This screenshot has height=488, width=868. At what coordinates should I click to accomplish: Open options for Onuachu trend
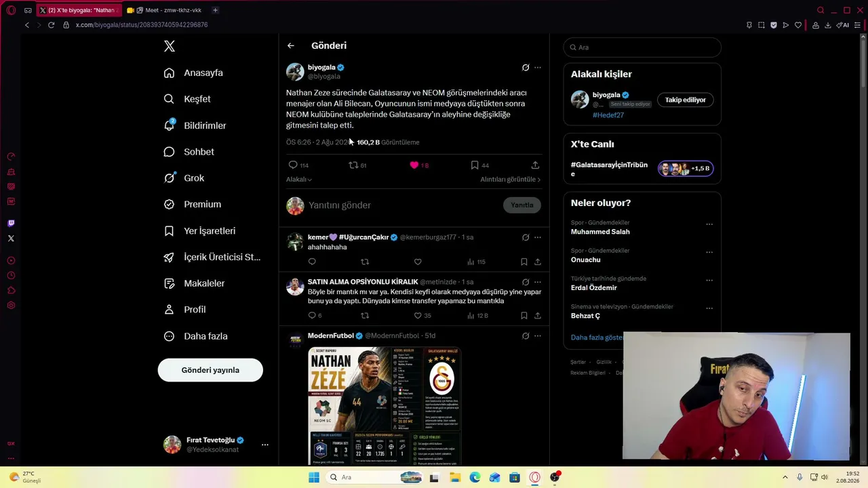tap(709, 252)
